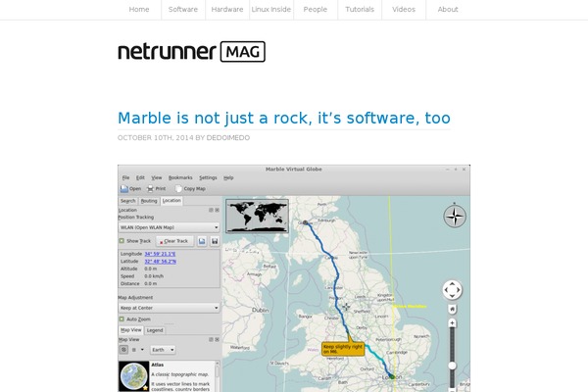The height and width of the screenshot is (392, 588).
Task: Click the open track folder icon
Action: 202,241
